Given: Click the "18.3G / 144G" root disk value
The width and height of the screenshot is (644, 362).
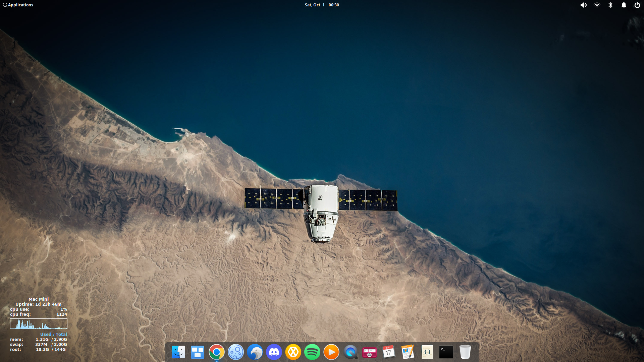Looking at the screenshot, I should pos(51,350).
